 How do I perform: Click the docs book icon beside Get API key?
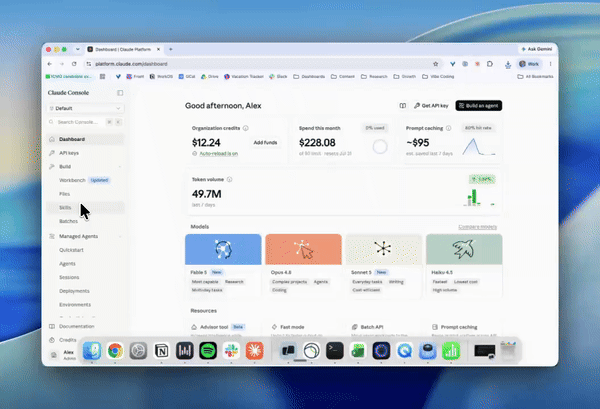403,106
